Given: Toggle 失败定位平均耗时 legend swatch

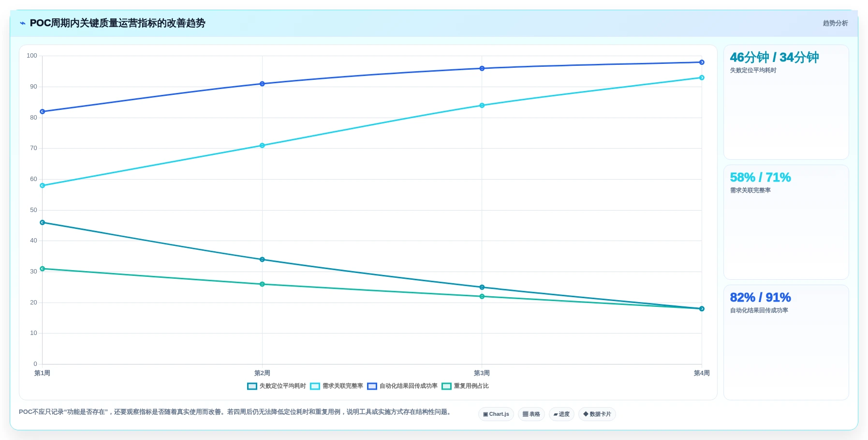Looking at the screenshot, I should [252, 386].
